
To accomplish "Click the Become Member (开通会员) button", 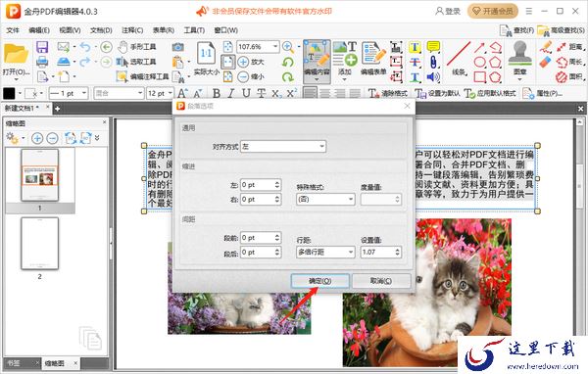I will click(x=492, y=11).
